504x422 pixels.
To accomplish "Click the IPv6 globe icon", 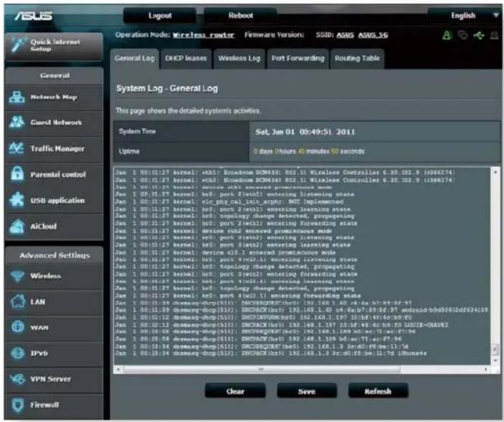I will (x=18, y=353).
